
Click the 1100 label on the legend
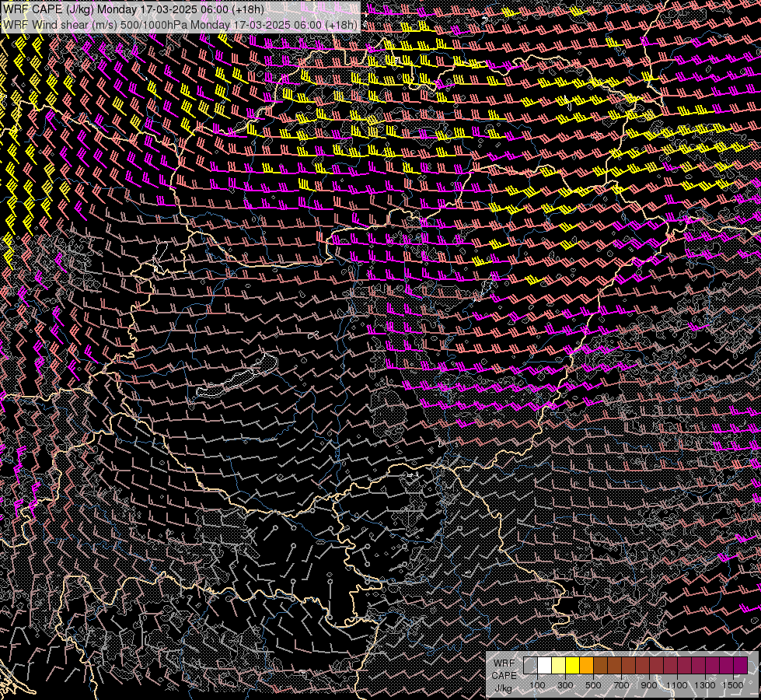coord(676,685)
